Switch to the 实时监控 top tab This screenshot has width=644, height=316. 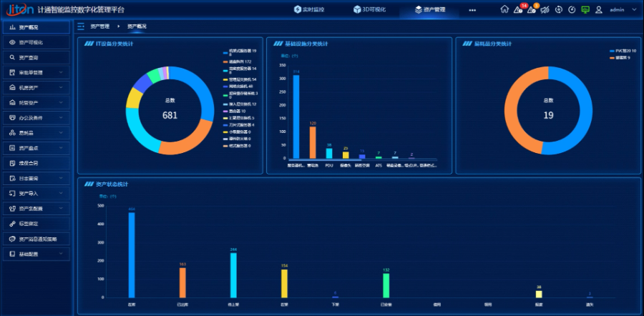(308, 9)
